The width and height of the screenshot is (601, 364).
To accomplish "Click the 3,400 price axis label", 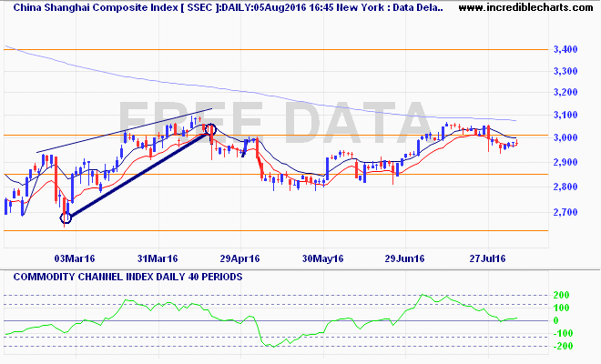I will tap(570, 49).
